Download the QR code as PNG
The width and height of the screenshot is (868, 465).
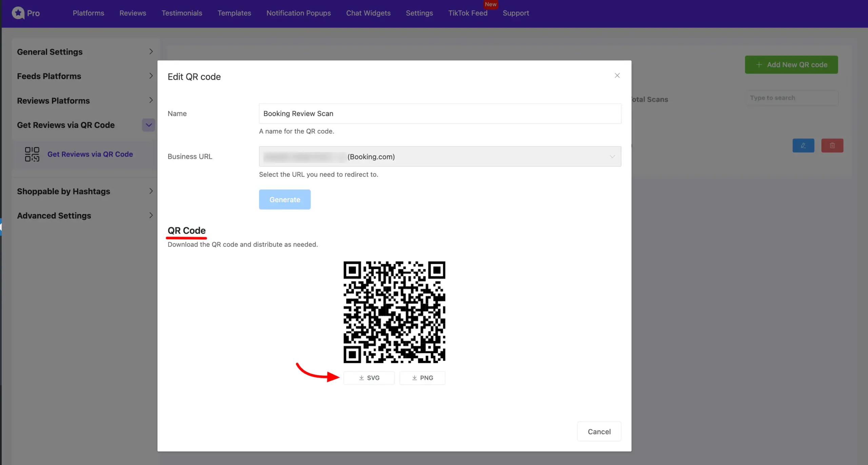422,378
